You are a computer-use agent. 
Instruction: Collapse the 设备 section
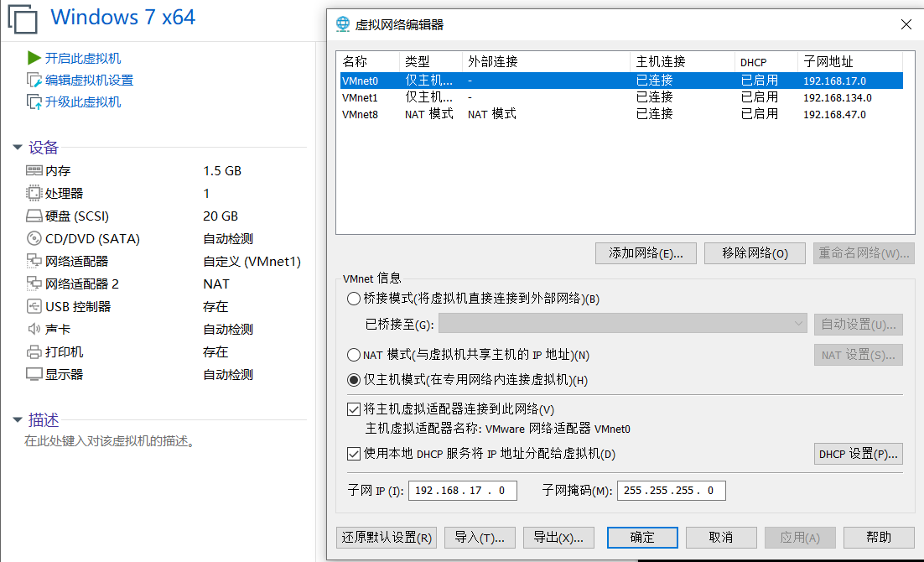pos(18,147)
